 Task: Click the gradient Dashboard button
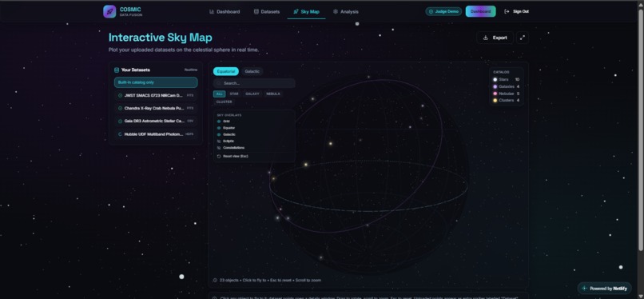(480, 11)
